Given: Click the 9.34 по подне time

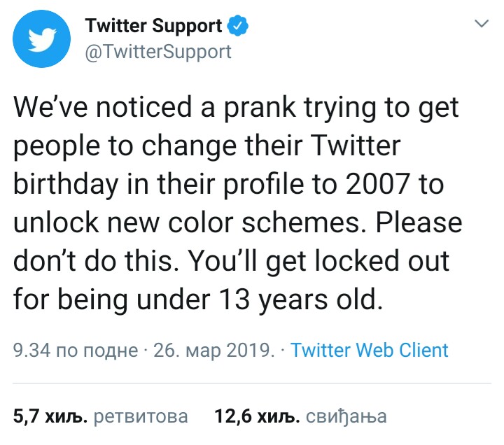Looking at the screenshot, I should 76,350.
